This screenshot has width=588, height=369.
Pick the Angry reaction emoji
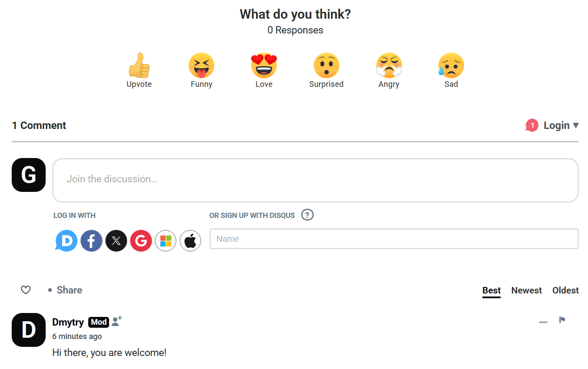(x=389, y=66)
